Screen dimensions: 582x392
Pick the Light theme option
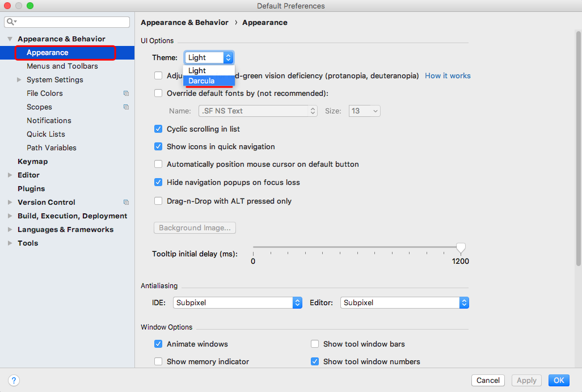point(197,71)
